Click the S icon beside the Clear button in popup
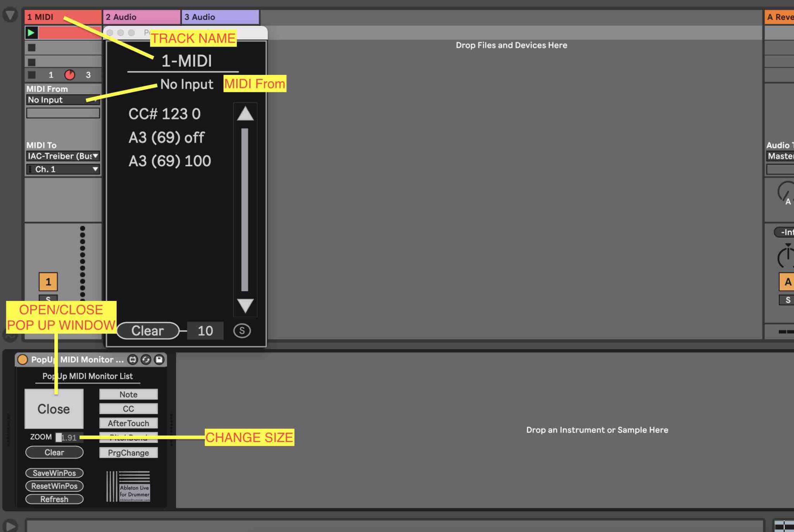The width and height of the screenshot is (794, 532). point(242,331)
